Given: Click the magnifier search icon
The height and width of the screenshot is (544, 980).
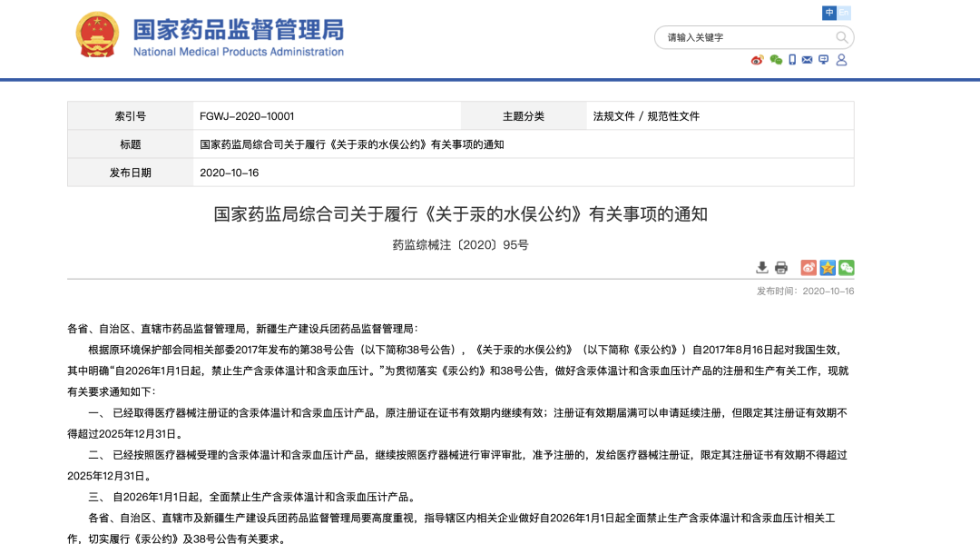Looking at the screenshot, I should click(842, 37).
